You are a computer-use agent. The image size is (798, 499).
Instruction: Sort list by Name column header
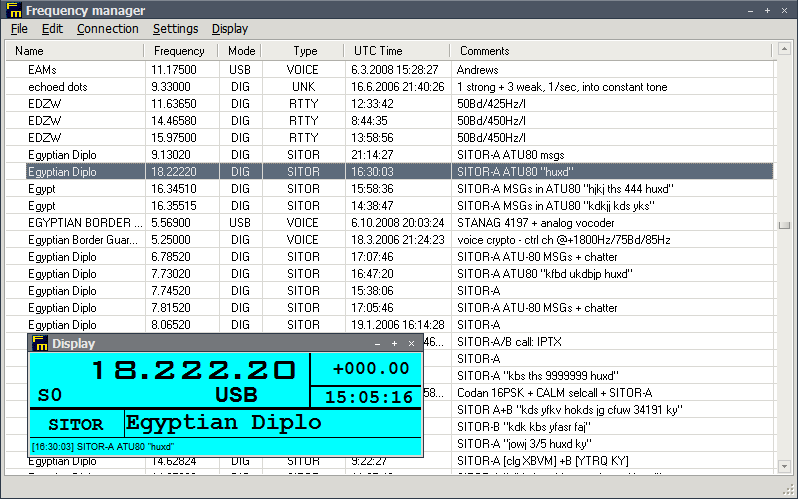[x=30, y=50]
